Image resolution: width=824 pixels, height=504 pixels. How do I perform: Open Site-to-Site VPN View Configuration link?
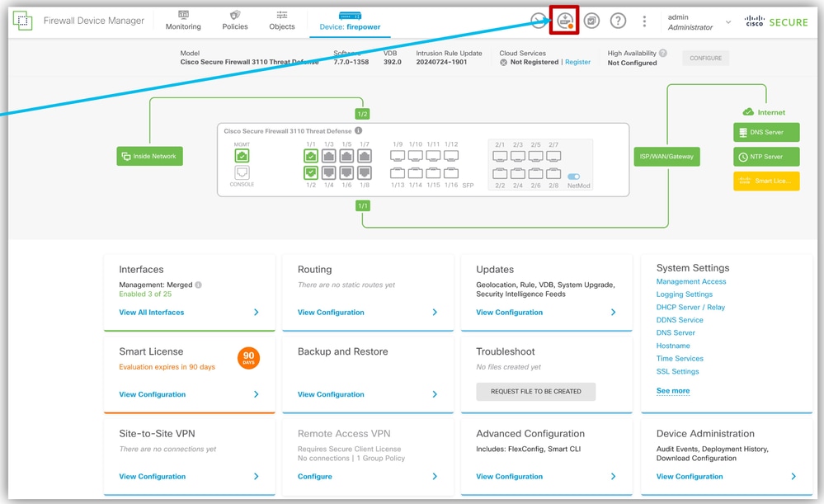pyautogui.click(x=152, y=476)
